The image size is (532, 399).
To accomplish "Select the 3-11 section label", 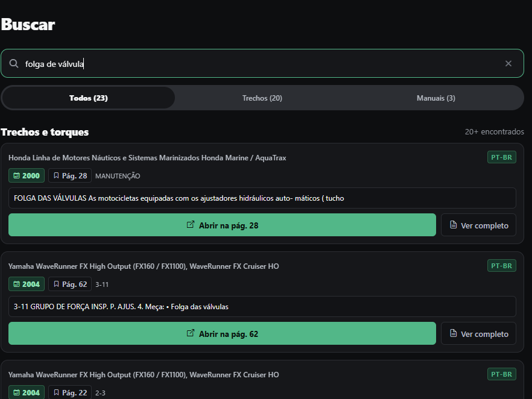I will [x=102, y=284].
